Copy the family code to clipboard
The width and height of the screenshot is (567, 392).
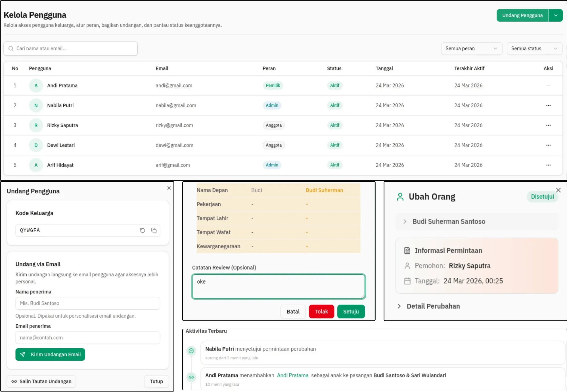pos(154,230)
